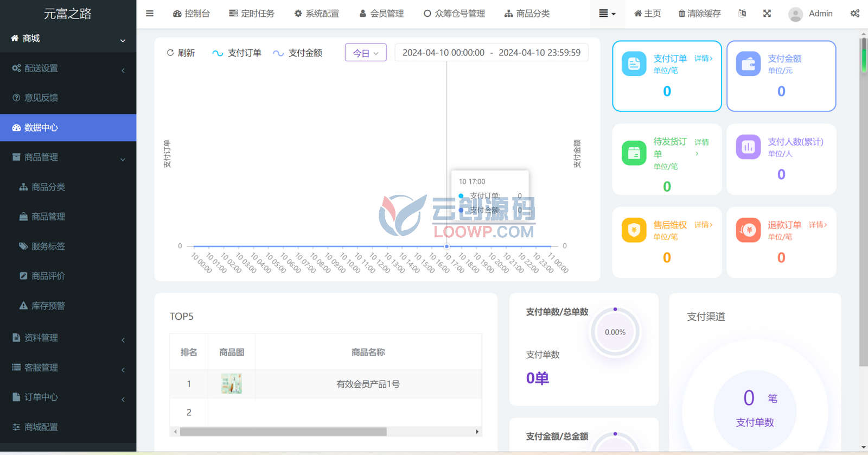
Task: Click the purple chart 支付人数 card icon
Action: point(748,147)
